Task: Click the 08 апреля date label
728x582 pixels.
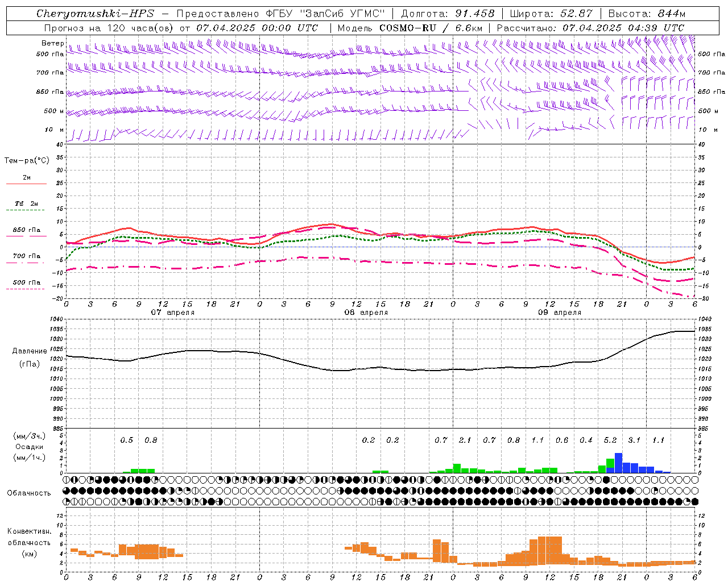Action: click(x=366, y=313)
